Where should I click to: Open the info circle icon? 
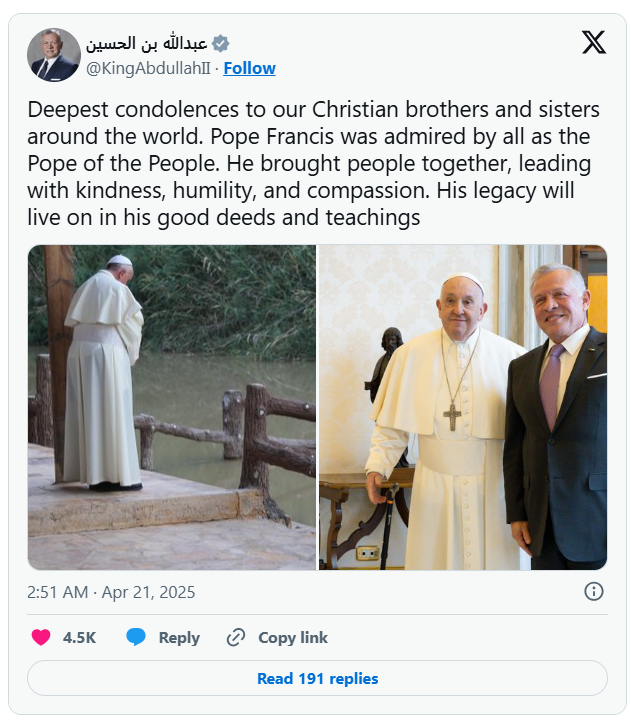point(593,591)
